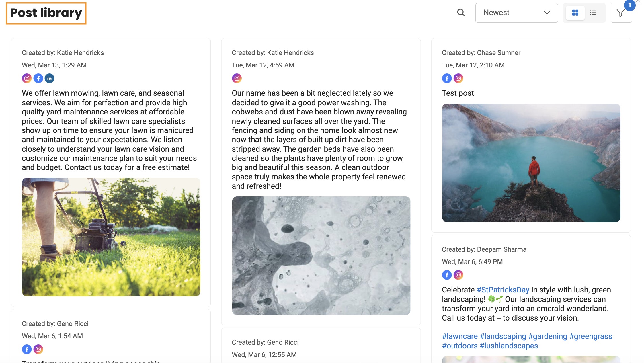Click the Instagram icon on the lawn mowing post
Viewport: 644px width, 363px height.
pyautogui.click(x=27, y=78)
